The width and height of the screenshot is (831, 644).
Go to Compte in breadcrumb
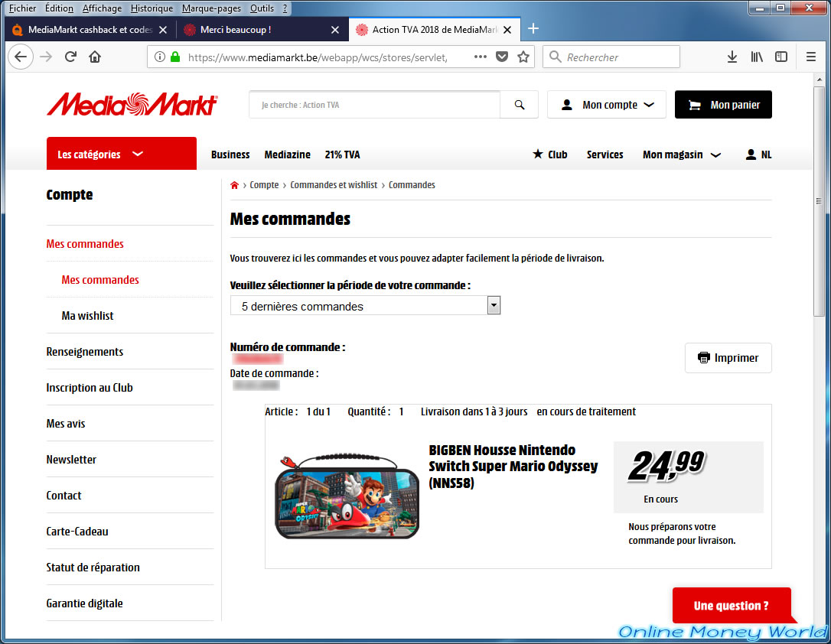[x=264, y=185]
